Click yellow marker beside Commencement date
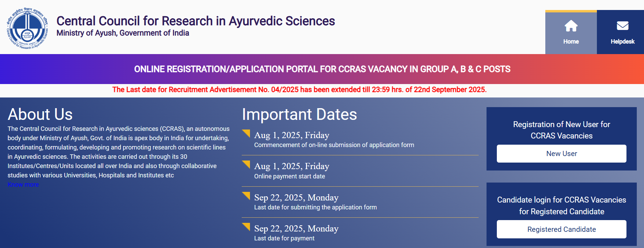 tap(246, 133)
